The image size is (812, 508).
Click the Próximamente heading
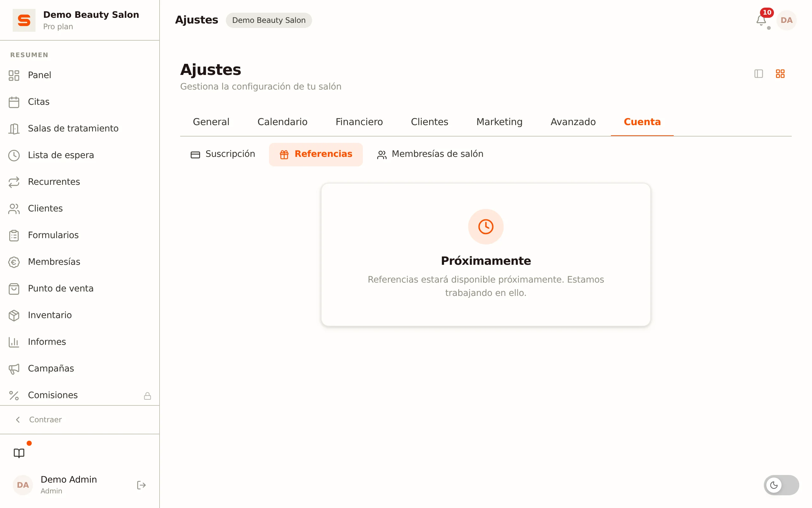point(486,261)
